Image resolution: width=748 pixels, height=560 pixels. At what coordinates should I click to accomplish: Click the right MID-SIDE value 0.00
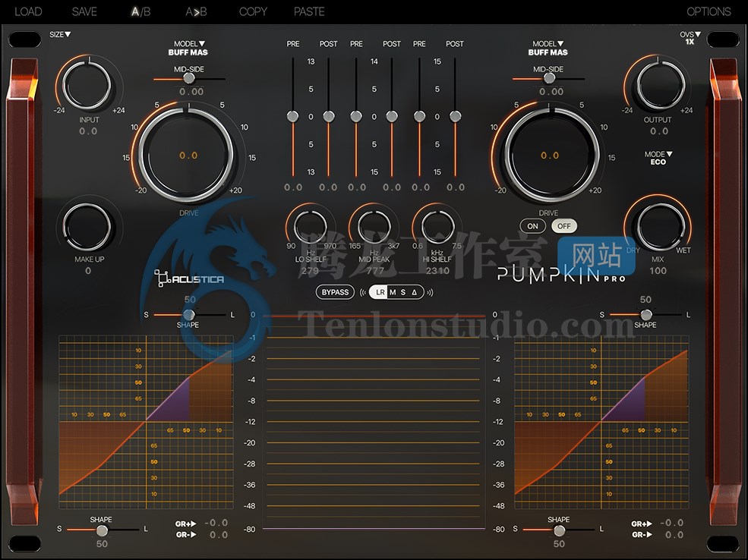(x=551, y=92)
